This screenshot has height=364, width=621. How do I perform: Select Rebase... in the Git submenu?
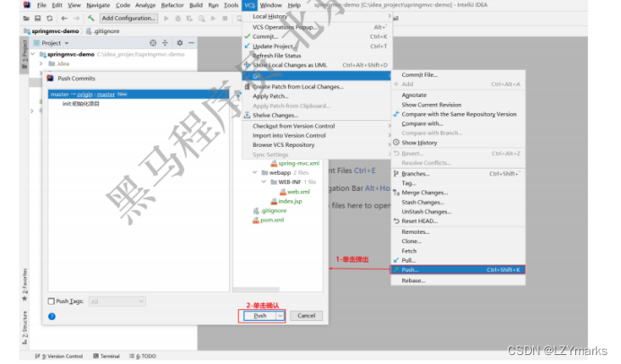coord(458,281)
